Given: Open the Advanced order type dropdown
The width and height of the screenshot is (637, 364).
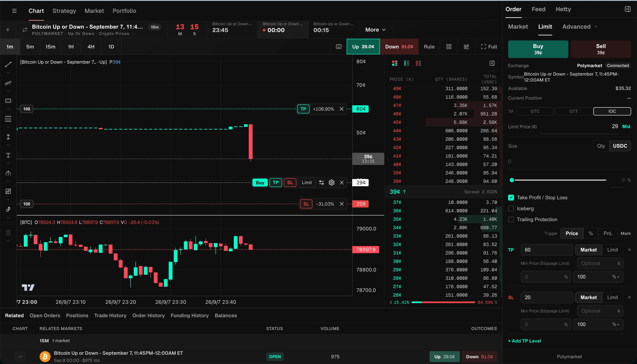Looking at the screenshot, I should tap(579, 27).
